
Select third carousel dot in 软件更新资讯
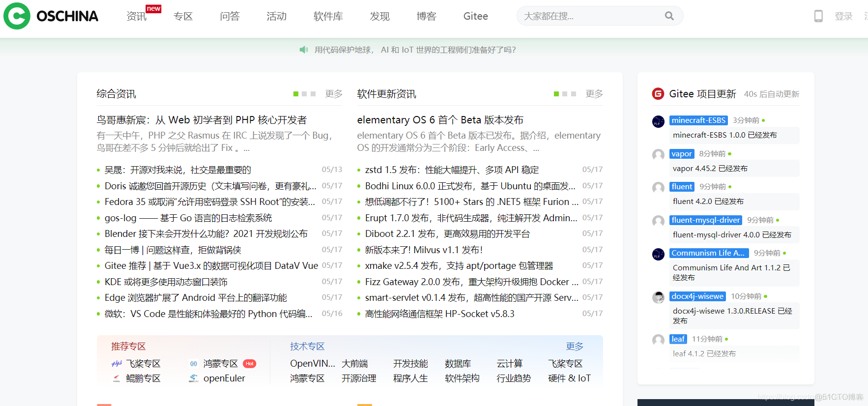tap(573, 94)
